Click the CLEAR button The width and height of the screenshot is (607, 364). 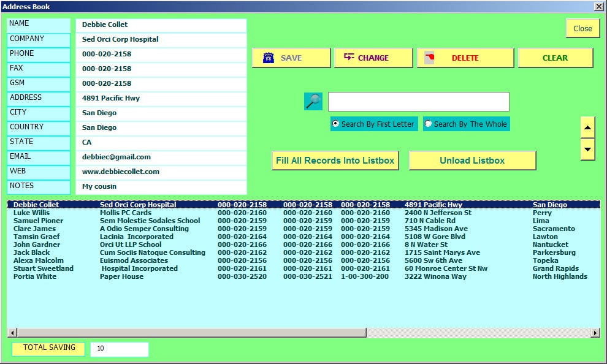(x=555, y=57)
